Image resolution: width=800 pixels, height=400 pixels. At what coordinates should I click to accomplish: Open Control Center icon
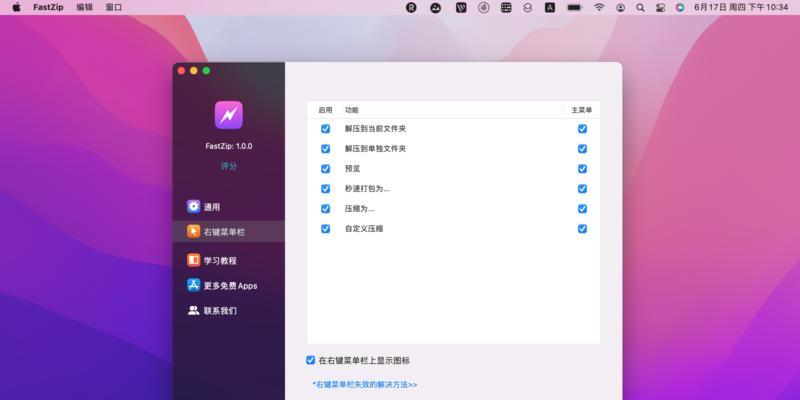point(661,8)
